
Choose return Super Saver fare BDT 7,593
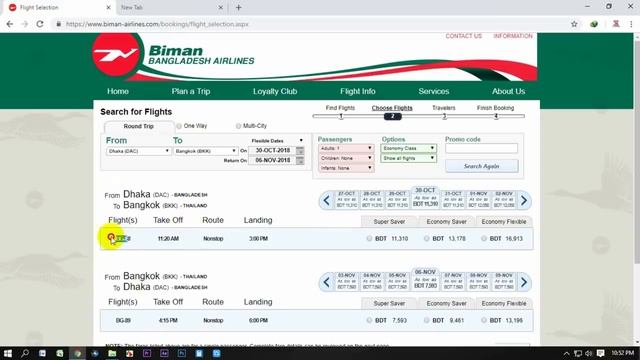coord(369,320)
